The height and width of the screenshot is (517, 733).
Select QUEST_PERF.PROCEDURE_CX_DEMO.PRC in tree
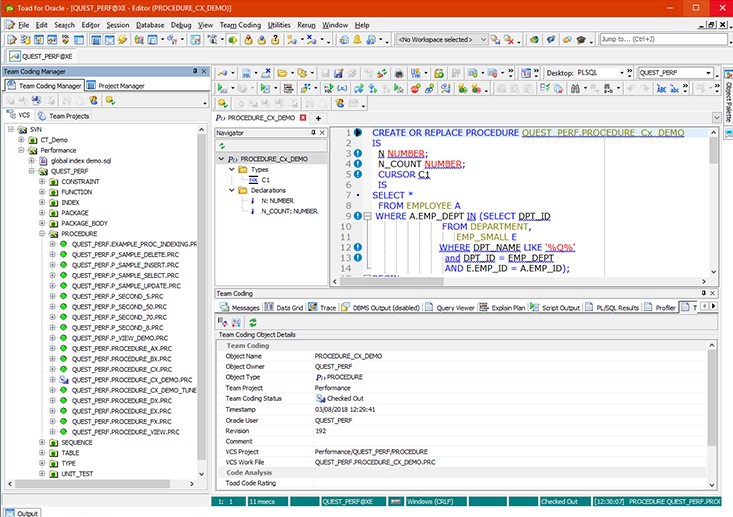132,380
